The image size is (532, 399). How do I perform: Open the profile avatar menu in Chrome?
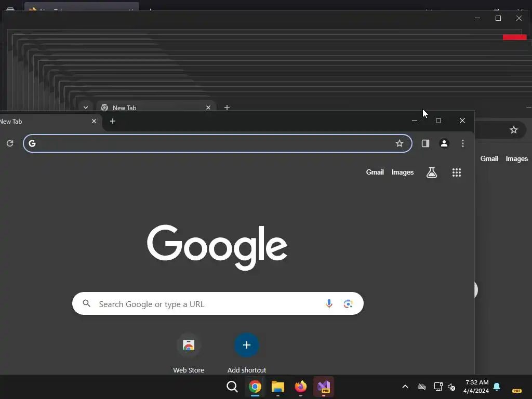444,143
